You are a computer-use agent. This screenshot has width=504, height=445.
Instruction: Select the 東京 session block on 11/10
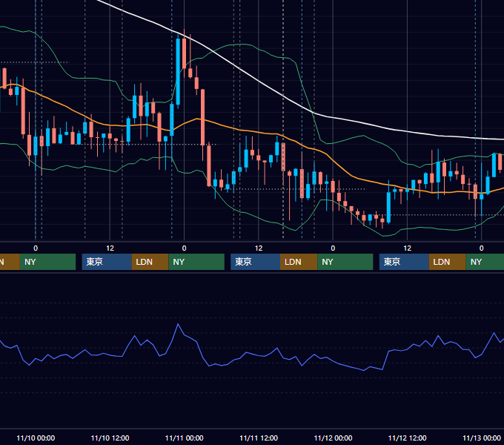tap(107, 262)
